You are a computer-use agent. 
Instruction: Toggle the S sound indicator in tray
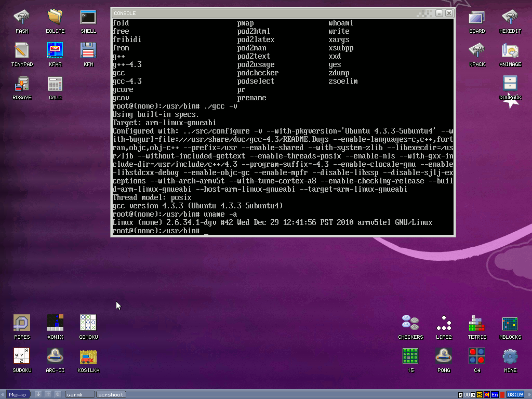479,394
